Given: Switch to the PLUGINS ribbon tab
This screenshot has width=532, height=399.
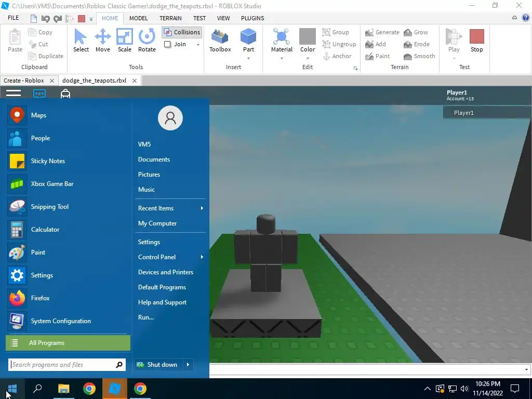Looking at the screenshot, I should pos(252,18).
